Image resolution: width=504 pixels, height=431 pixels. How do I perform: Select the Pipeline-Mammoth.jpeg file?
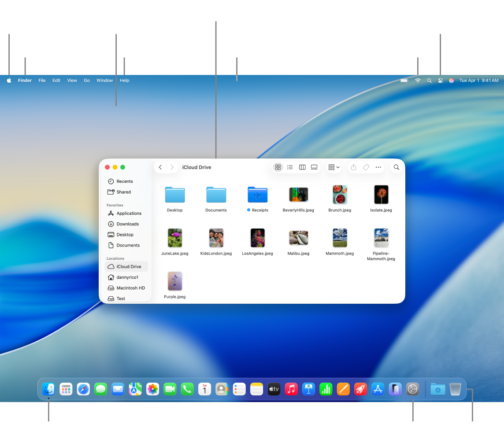pos(381,238)
